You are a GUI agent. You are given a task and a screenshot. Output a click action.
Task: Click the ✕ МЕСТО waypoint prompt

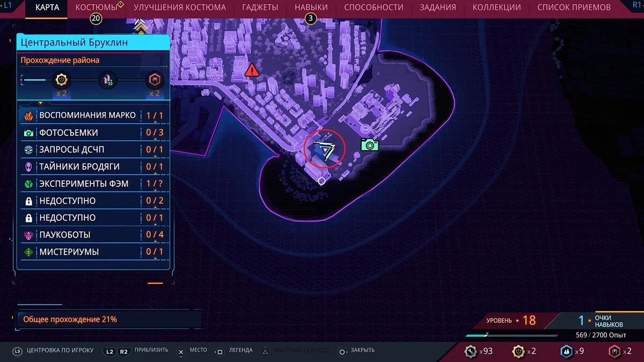(x=192, y=351)
